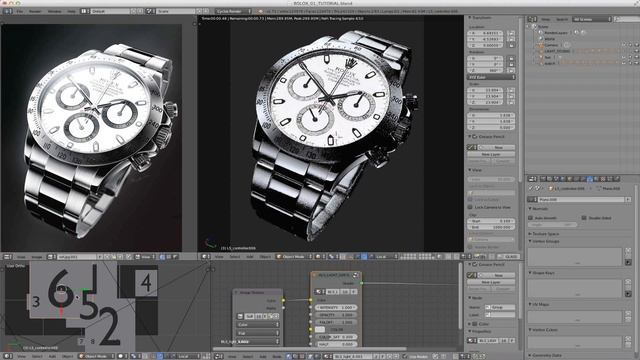Image resolution: width=640 pixels, height=360 pixels.
Task: Add a shape key with plus icon
Action: (628, 282)
